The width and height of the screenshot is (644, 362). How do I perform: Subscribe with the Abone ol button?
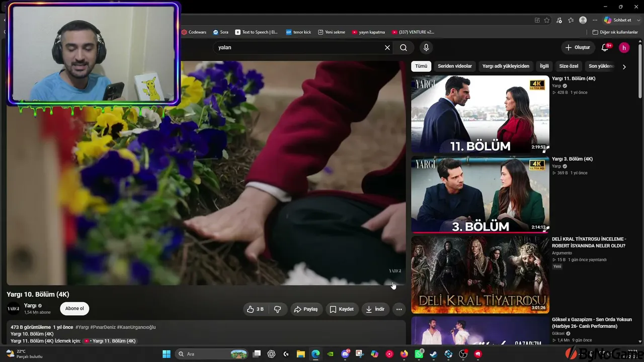74,309
